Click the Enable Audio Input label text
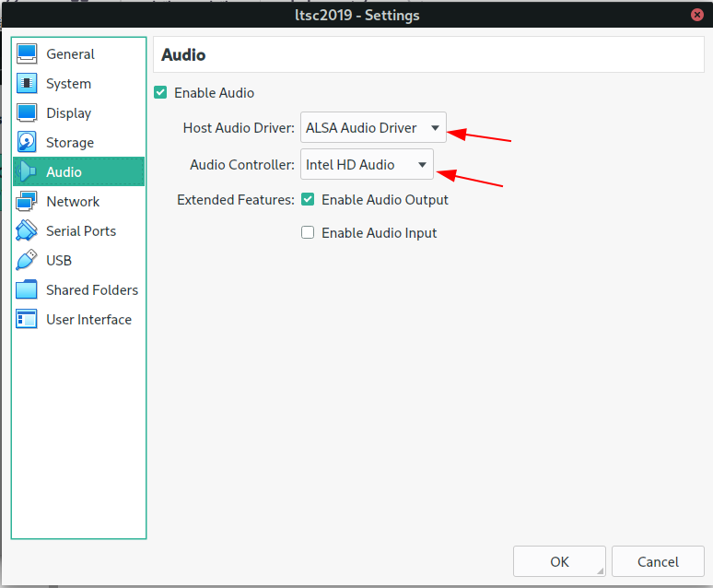Image resolution: width=713 pixels, height=588 pixels. pyautogui.click(x=379, y=233)
